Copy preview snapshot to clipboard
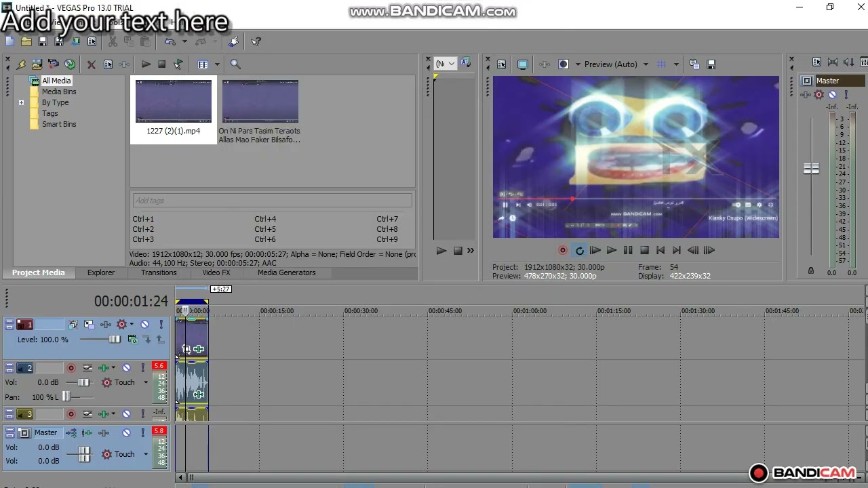 click(694, 64)
